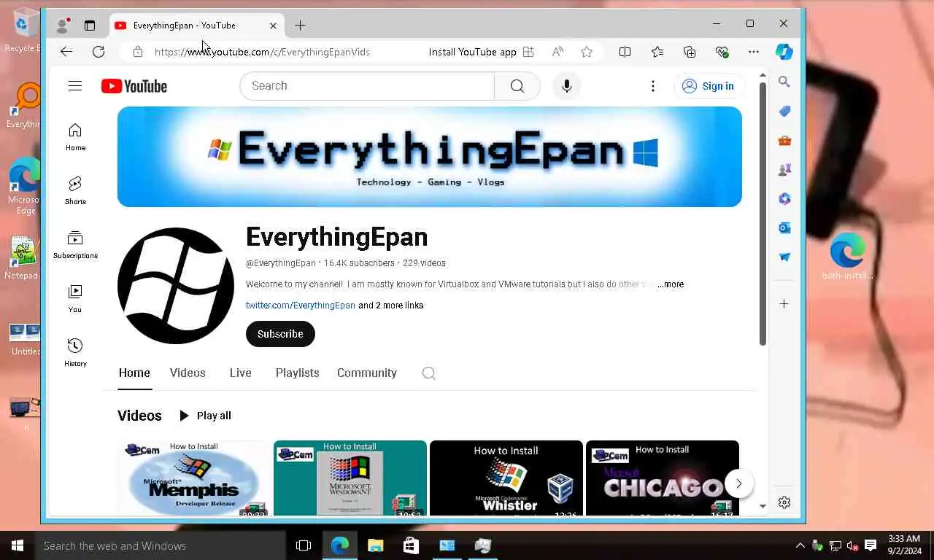Close the EverythingEpan YouTube tab
934x560 pixels.
pos(273,26)
